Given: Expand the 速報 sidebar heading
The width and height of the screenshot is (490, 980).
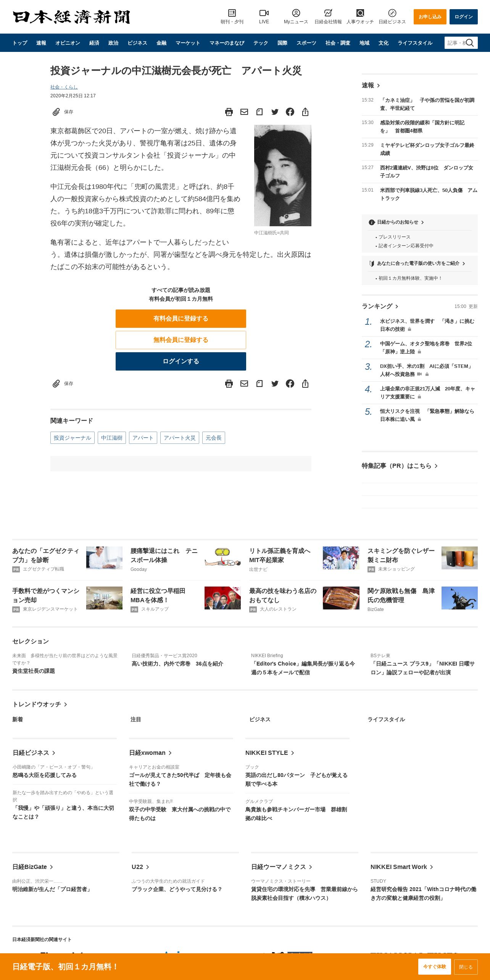Looking at the screenshot, I should [371, 85].
